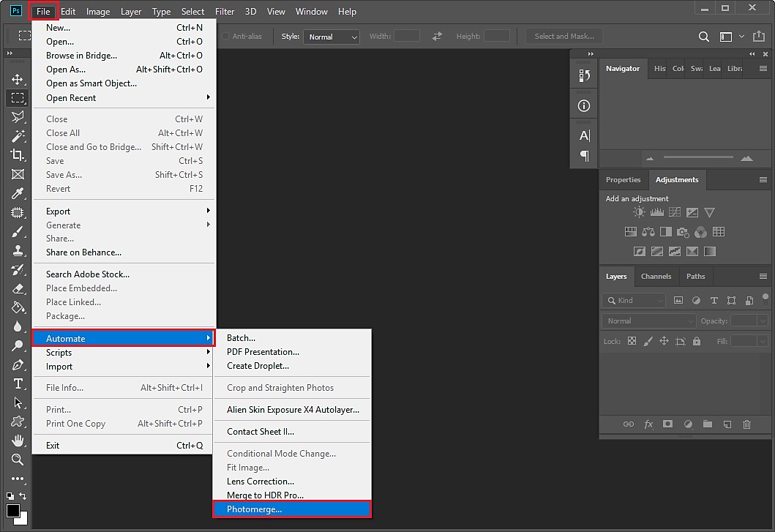Toggle lock image pixels brush icon
Screen dimensions: 775x532
coord(648,341)
